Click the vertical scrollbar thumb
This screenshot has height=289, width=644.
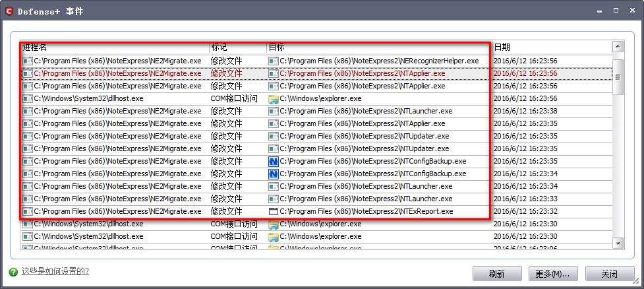click(618, 77)
